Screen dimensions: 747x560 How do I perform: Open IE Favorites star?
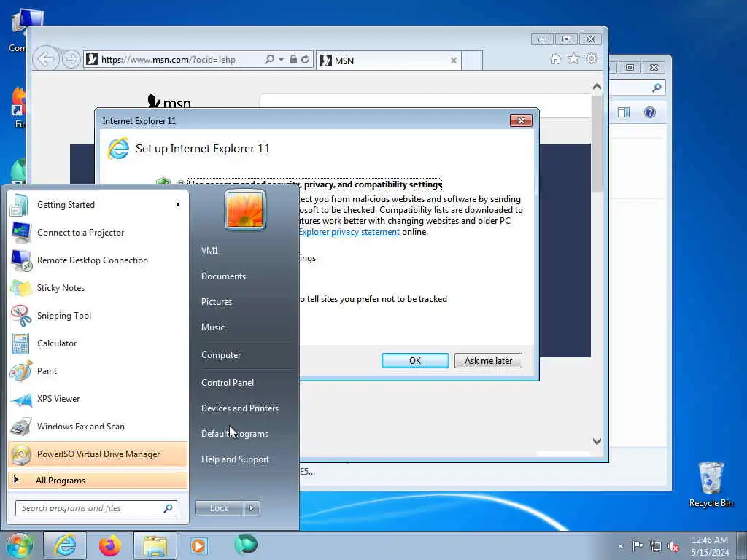(x=573, y=58)
